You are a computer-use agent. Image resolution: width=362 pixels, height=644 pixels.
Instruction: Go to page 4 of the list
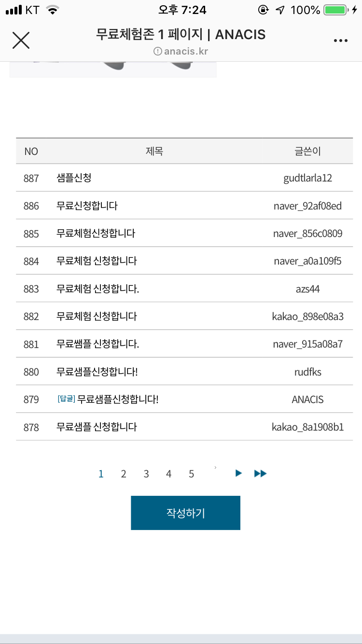168,474
